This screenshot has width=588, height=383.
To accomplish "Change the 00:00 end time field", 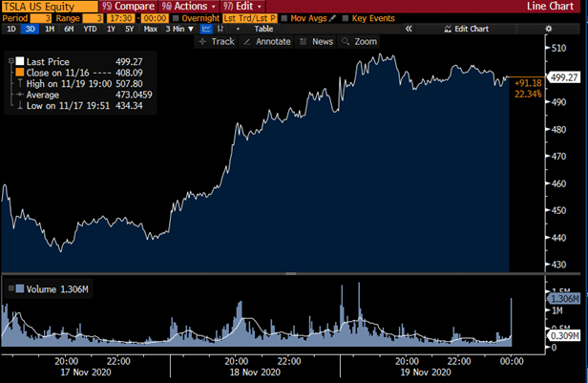I will click(155, 18).
